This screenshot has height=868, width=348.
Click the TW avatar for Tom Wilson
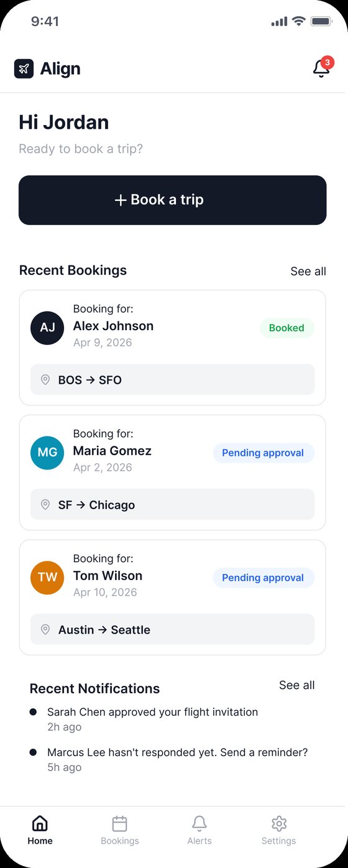click(x=47, y=577)
